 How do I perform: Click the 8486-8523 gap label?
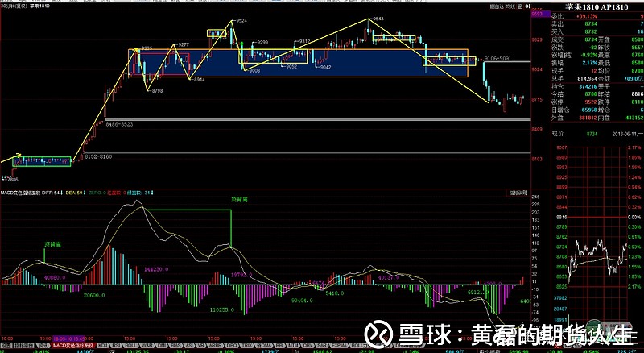119,123
